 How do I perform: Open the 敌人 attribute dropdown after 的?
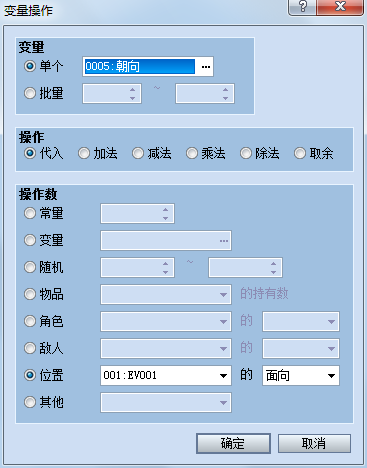(301, 348)
